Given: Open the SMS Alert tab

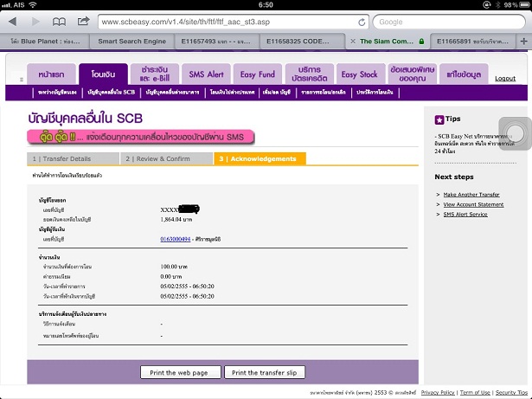Looking at the screenshot, I should [206, 74].
